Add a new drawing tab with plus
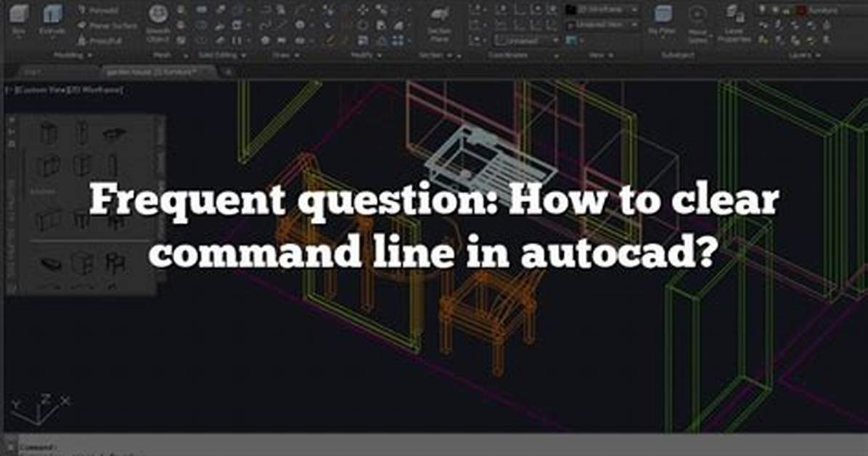This screenshot has width=868, height=456. [x=228, y=72]
